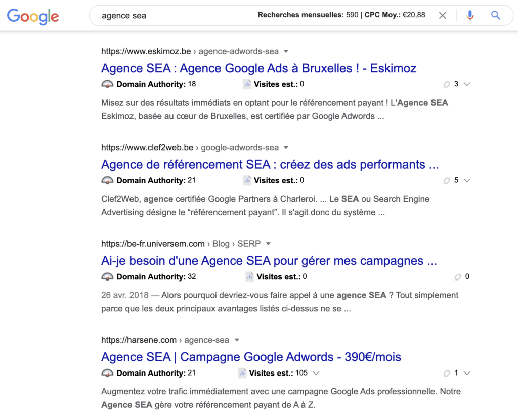Click Domain Authority gauge on Universem result
This screenshot has width=518, height=420.
coord(107,276)
